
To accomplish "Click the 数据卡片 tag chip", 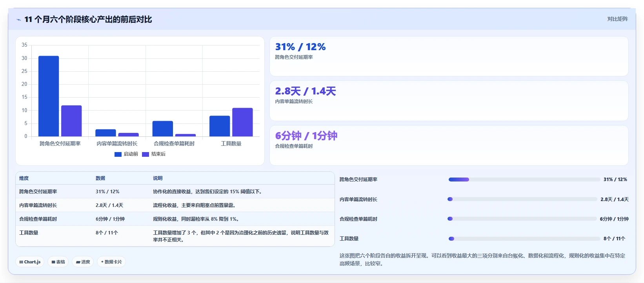I will click(x=111, y=262).
